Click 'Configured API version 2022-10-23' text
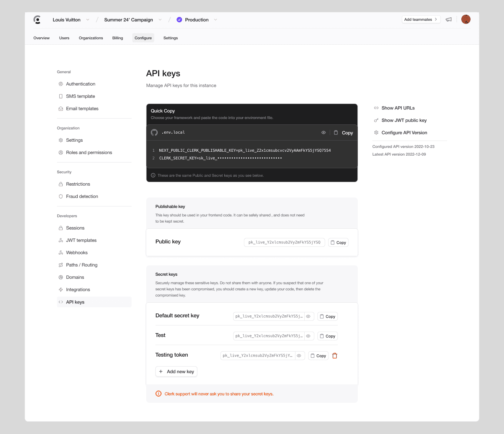504x434 pixels. click(x=404, y=147)
